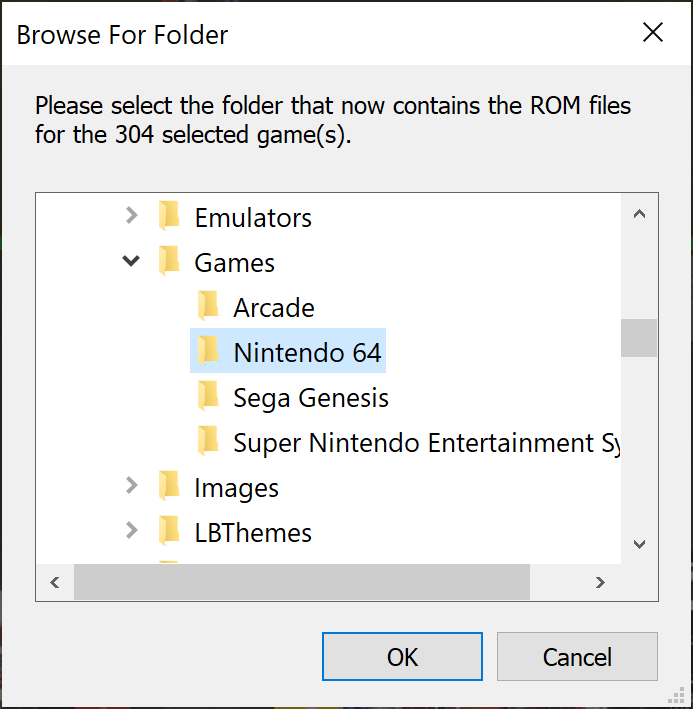Confirm folder selection with OK
This screenshot has height=709, width=693.
[402, 657]
